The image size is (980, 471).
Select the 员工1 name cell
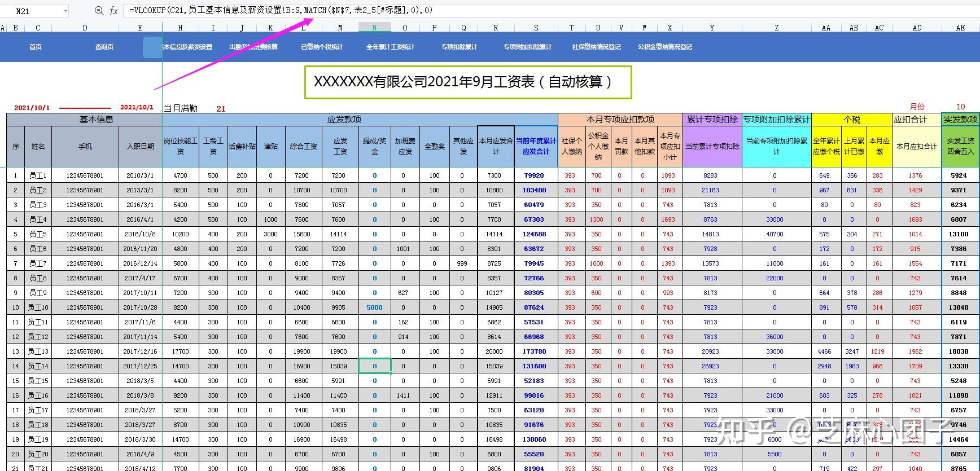[38, 175]
